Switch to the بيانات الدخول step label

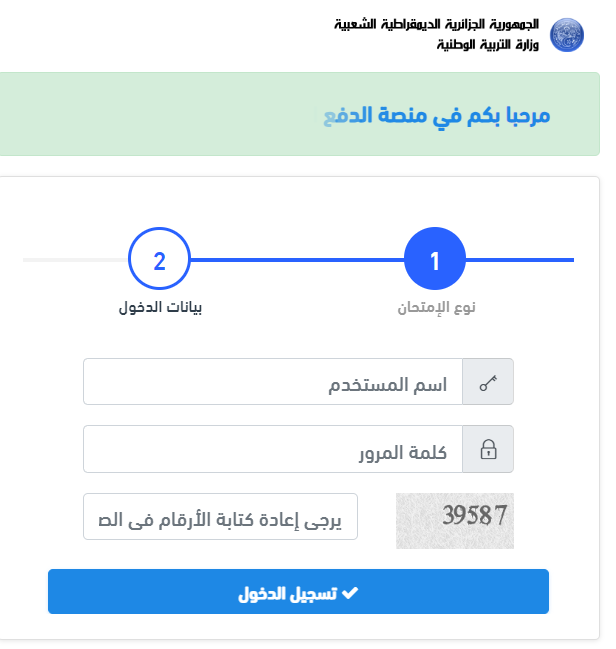tap(160, 307)
